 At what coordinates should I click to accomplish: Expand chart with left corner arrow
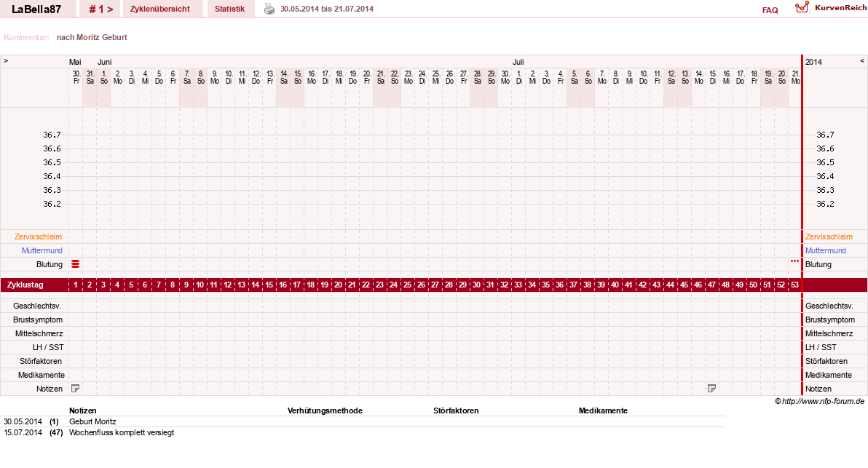(6, 61)
